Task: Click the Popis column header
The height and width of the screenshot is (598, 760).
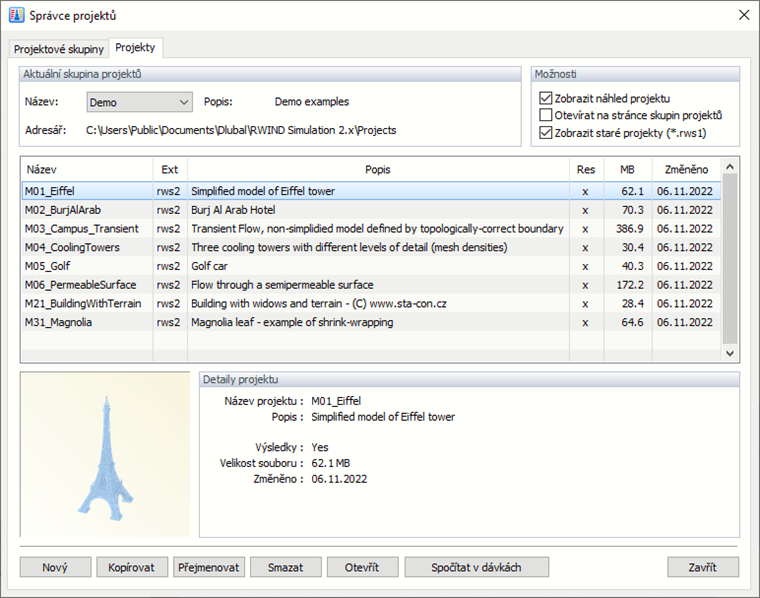Action: (x=378, y=170)
